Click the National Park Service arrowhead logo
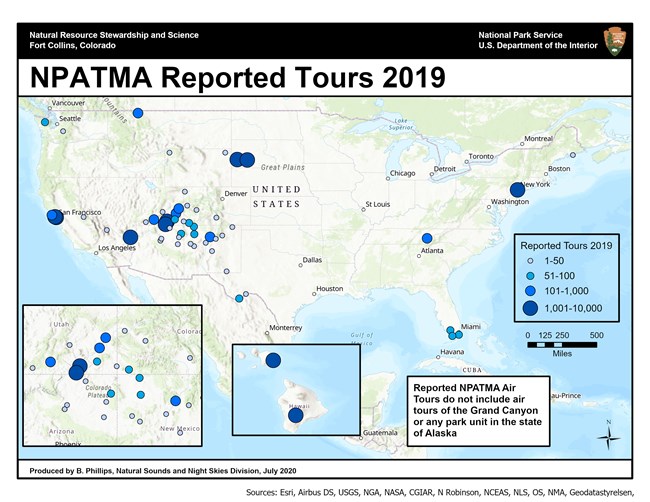 coord(613,41)
